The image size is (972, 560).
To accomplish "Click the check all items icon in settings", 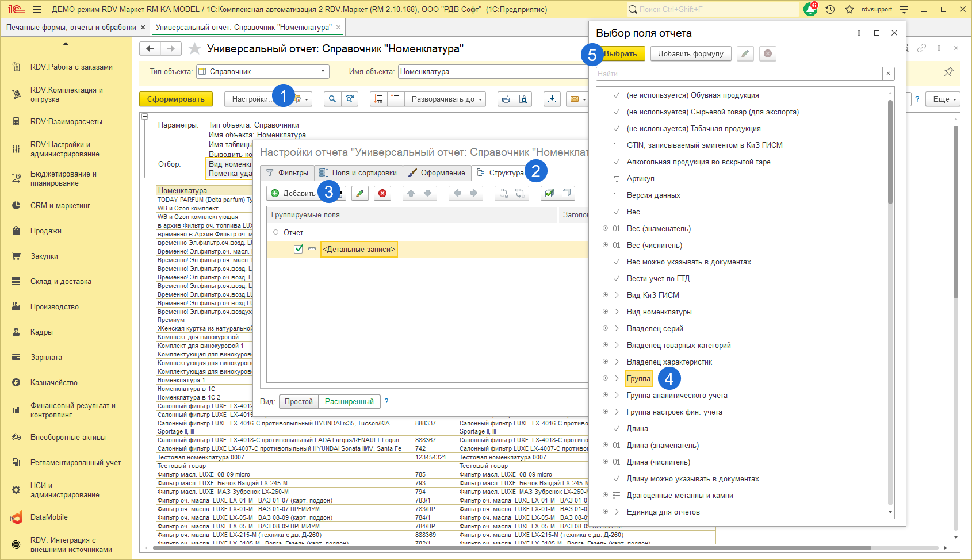I will tap(549, 193).
